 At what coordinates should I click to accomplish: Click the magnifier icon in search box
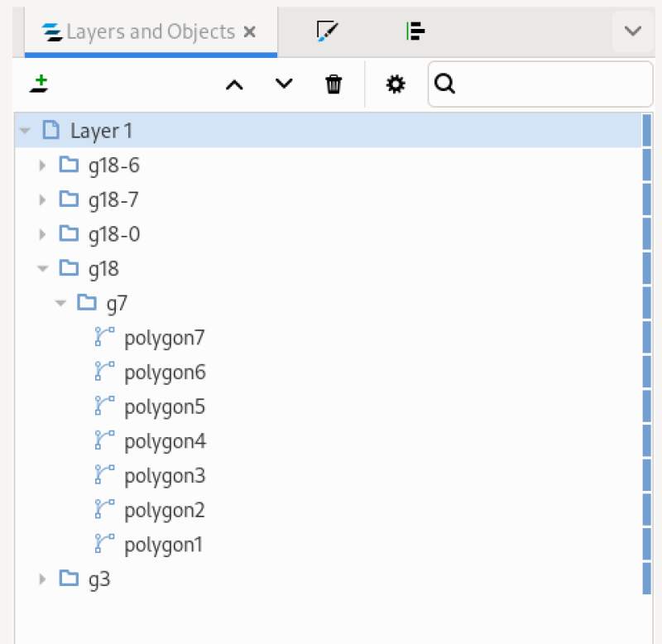point(446,84)
